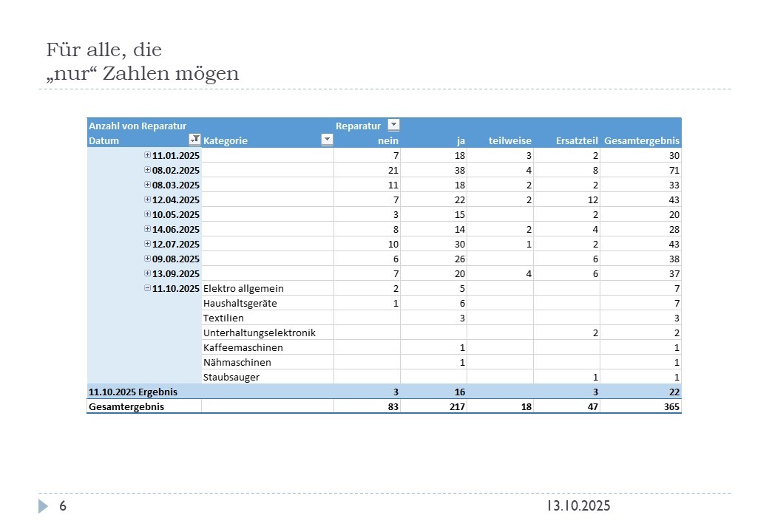
Task: Select the Gesamtergebnis column header
Action: coord(641,140)
